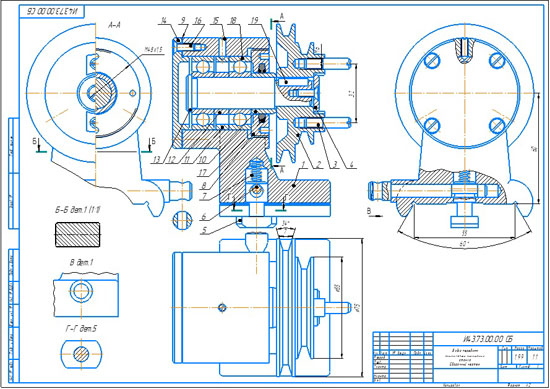The width and height of the screenshot is (550, 389).
Task: Select the M48x1.5 thread annotation
Action: point(153,50)
